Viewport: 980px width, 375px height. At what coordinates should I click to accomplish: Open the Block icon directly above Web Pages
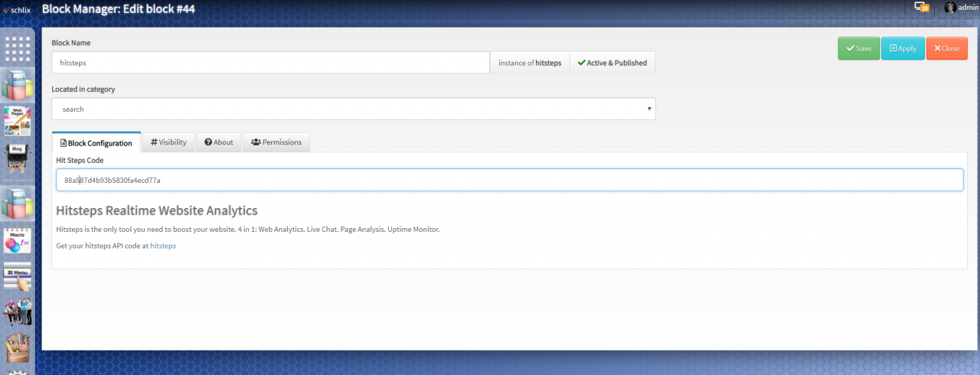tap(18, 85)
